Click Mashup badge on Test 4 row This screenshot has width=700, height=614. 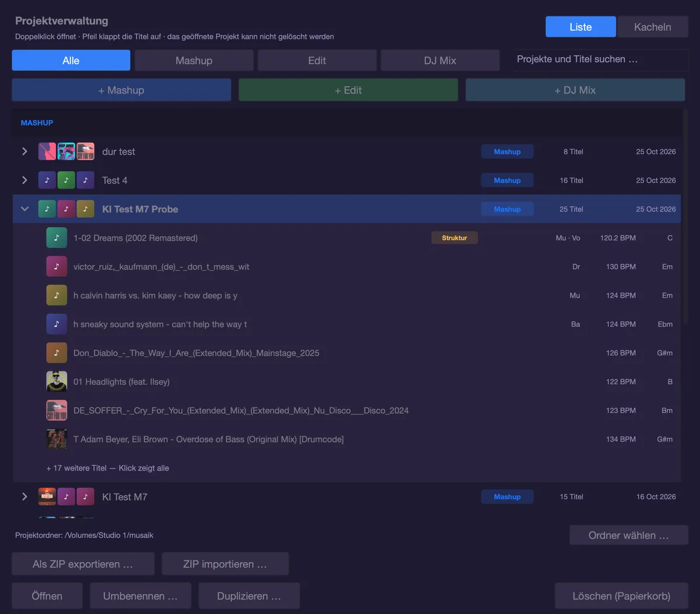tap(507, 180)
